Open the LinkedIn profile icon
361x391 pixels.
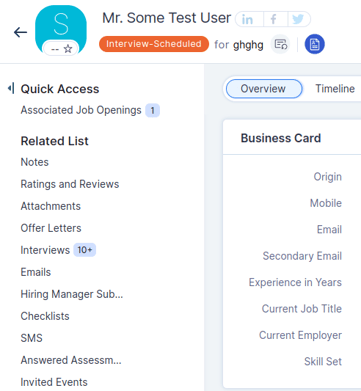pos(249,19)
